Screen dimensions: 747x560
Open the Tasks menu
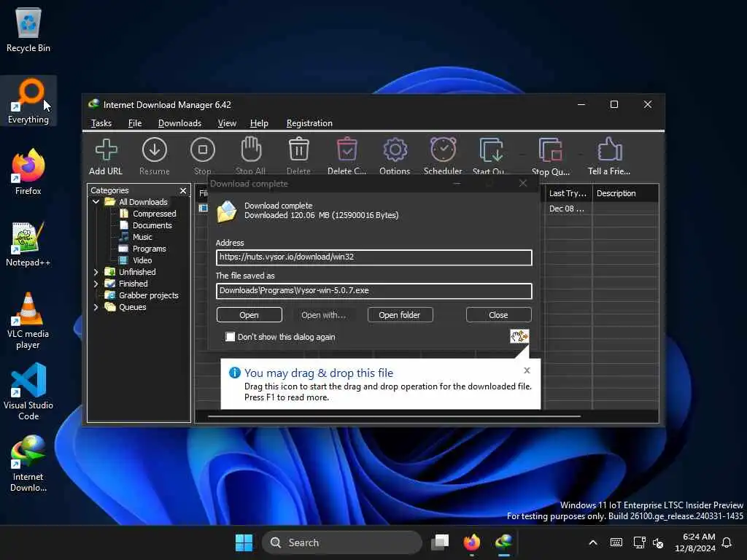tap(101, 123)
